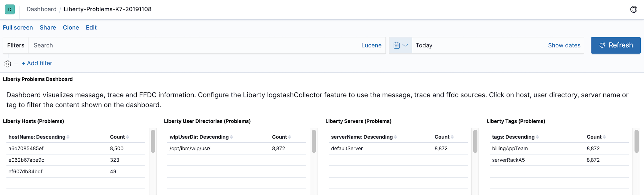Sort by serverName column arrows
This screenshot has width=644, height=196.
[395, 137]
